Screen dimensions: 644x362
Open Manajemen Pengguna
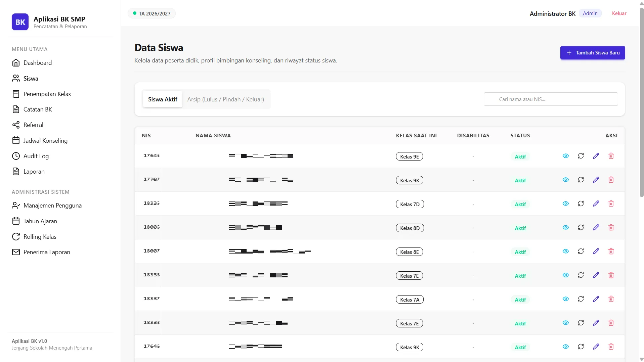(47, 206)
